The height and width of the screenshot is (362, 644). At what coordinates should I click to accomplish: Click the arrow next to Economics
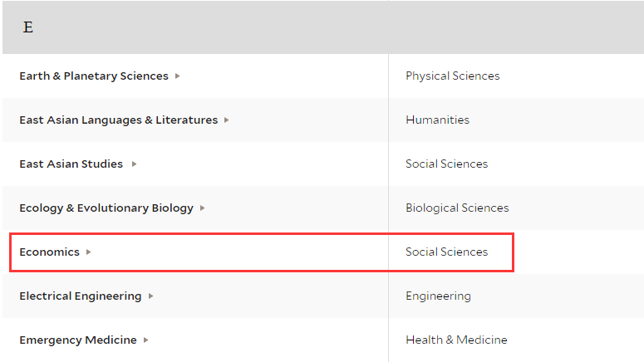pyautogui.click(x=88, y=252)
